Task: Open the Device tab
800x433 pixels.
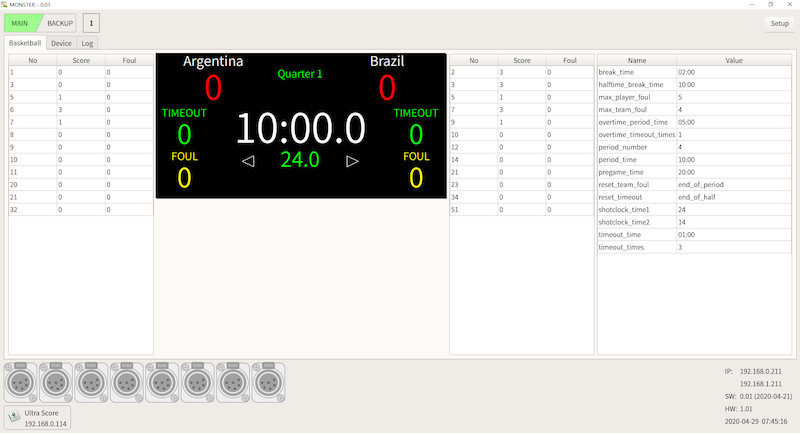Action: click(61, 44)
